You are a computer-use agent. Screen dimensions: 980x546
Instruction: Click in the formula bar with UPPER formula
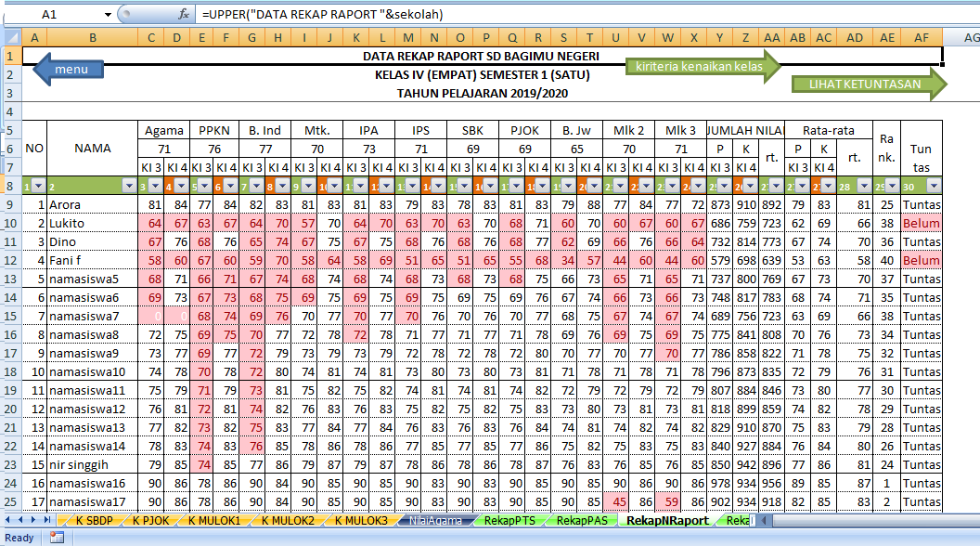(587, 14)
